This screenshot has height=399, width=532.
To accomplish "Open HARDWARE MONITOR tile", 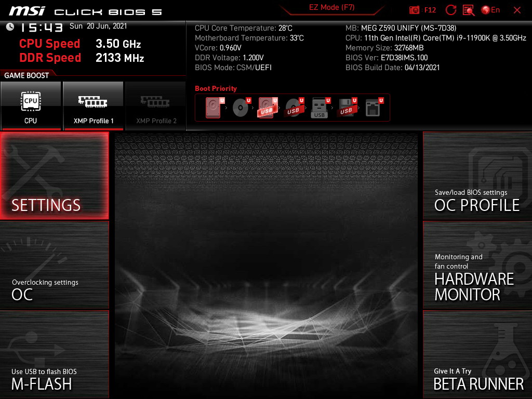I will pyautogui.click(x=477, y=265).
